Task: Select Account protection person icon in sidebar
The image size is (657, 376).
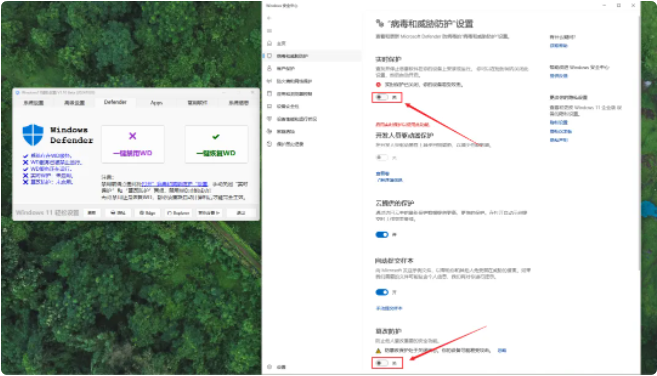Action: [x=269, y=68]
